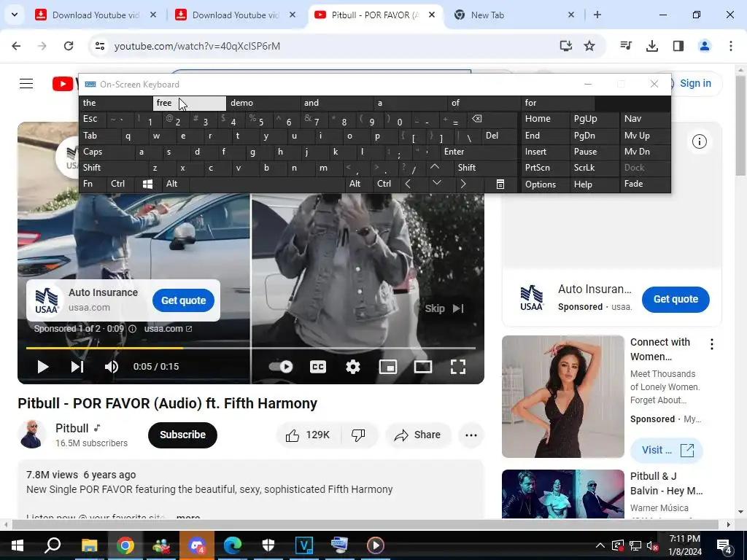Click the address bar URL
The width and height of the screenshot is (747, 560).
[197, 46]
